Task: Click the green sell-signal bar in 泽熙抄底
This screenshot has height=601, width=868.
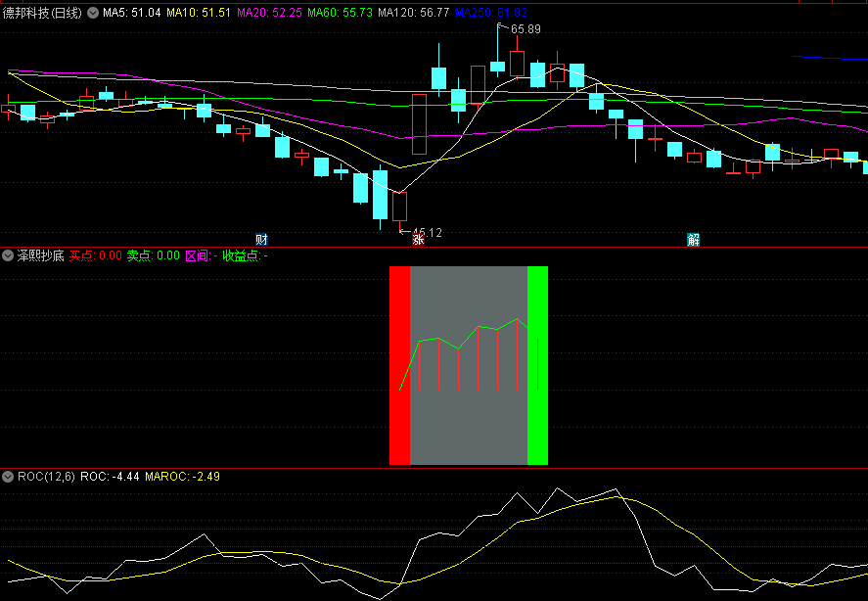Action: point(537,365)
